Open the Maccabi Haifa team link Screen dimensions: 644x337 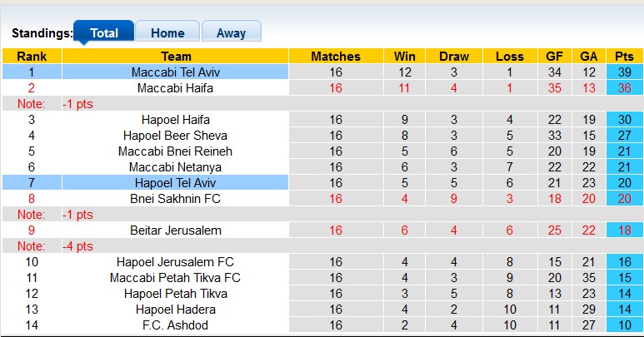[x=175, y=88]
